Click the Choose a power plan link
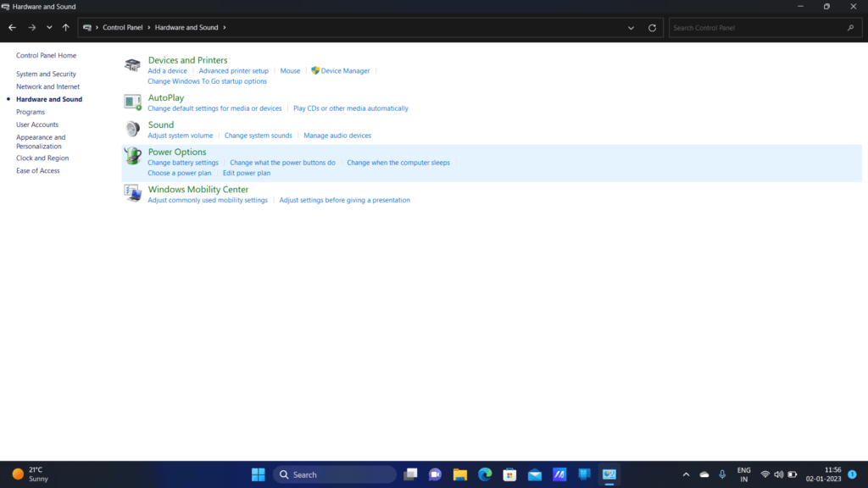This screenshot has height=488, width=868. (180, 173)
